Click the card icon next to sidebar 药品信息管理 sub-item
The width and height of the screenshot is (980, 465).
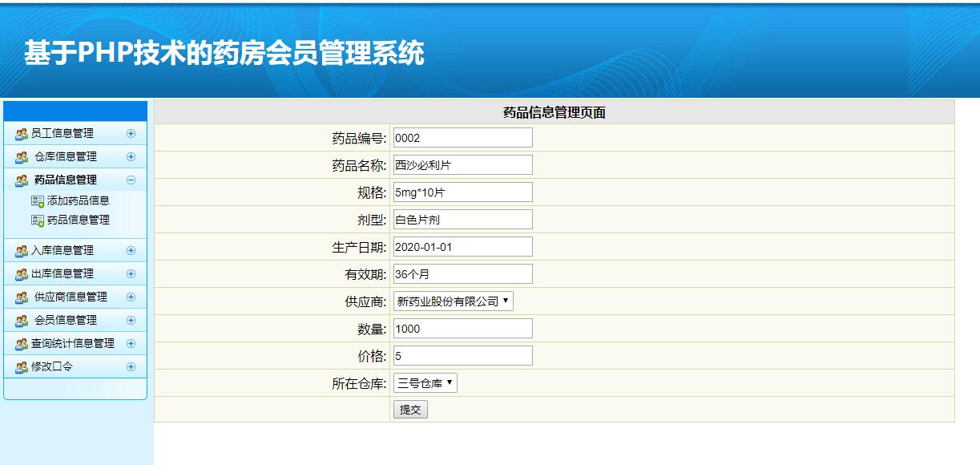coord(38,220)
